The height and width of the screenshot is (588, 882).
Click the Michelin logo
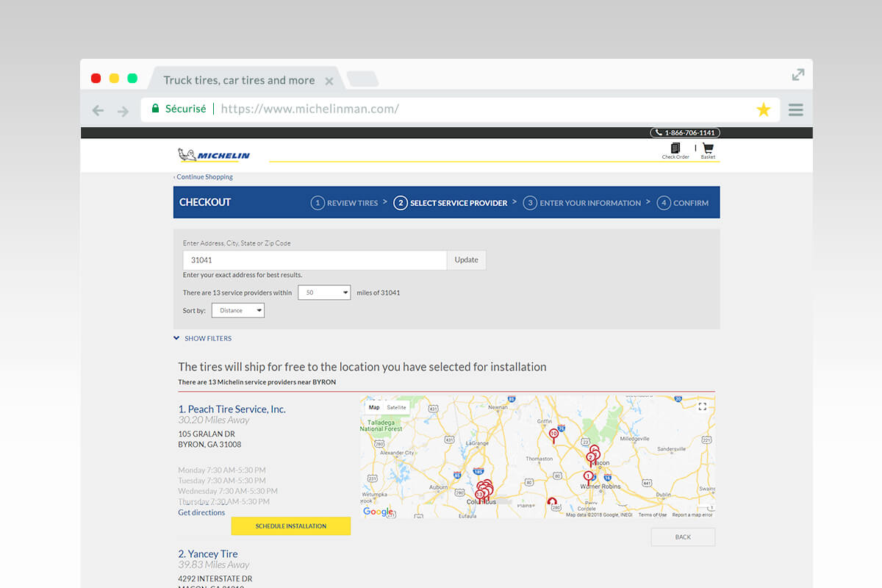click(214, 154)
